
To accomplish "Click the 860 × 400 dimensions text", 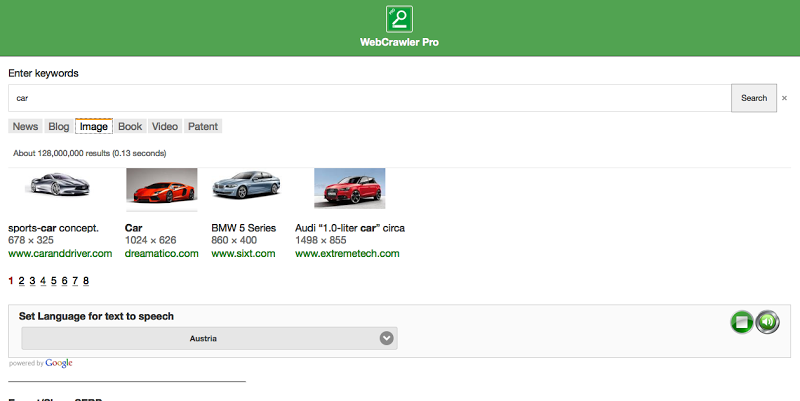I will 234,240.
